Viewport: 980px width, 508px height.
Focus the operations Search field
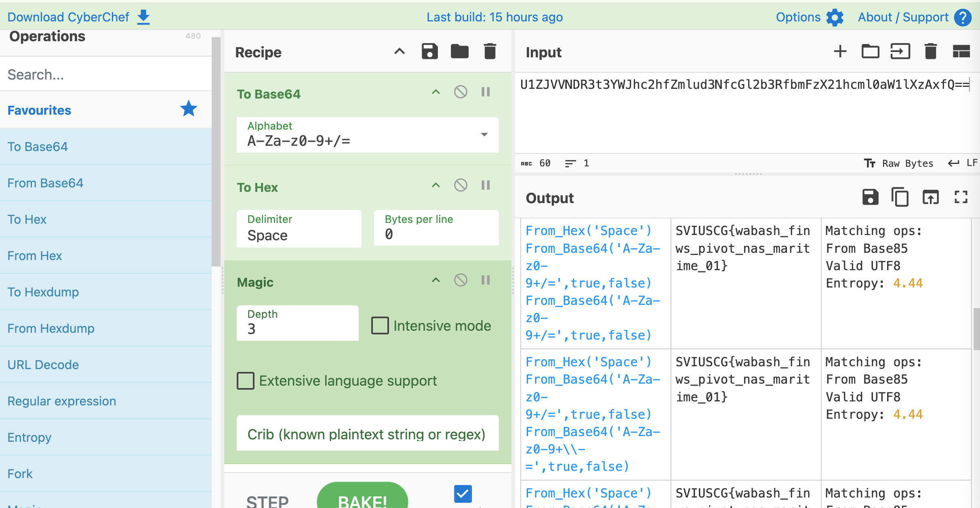tap(106, 74)
